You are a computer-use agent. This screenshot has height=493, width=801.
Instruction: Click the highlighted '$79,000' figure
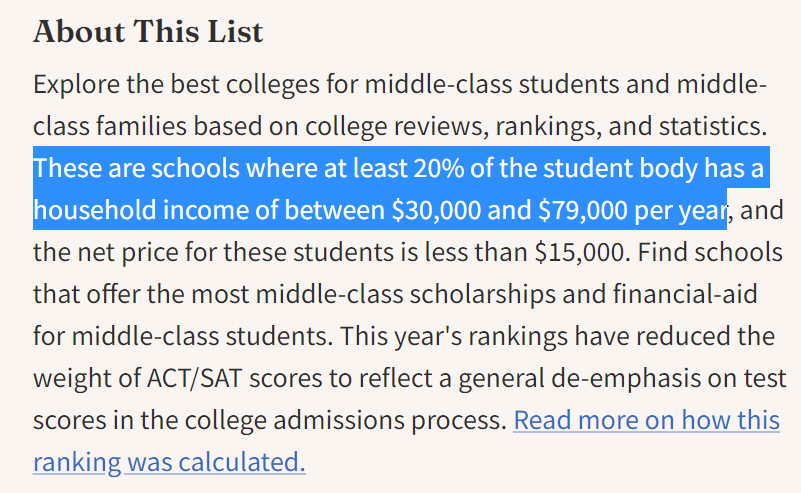[x=580, y=212]
